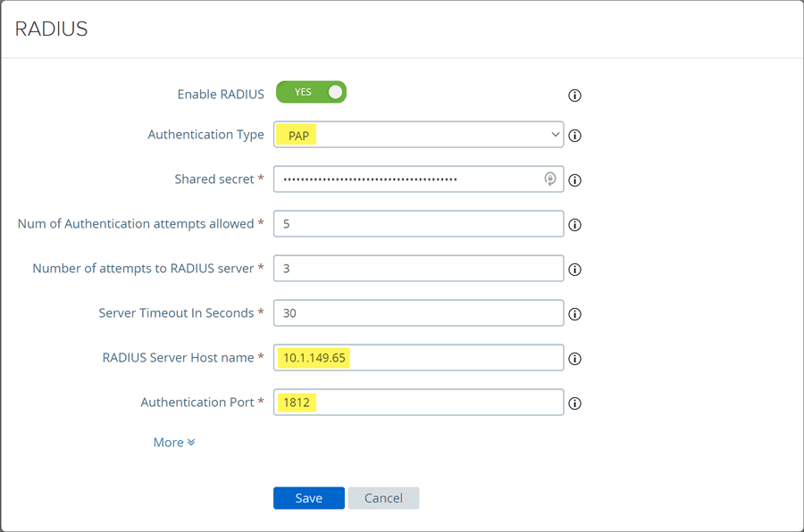The height and width of the screenshot is (532, 804).
Task: Click info icon beside Shared secret
Action: pos(574,180)
